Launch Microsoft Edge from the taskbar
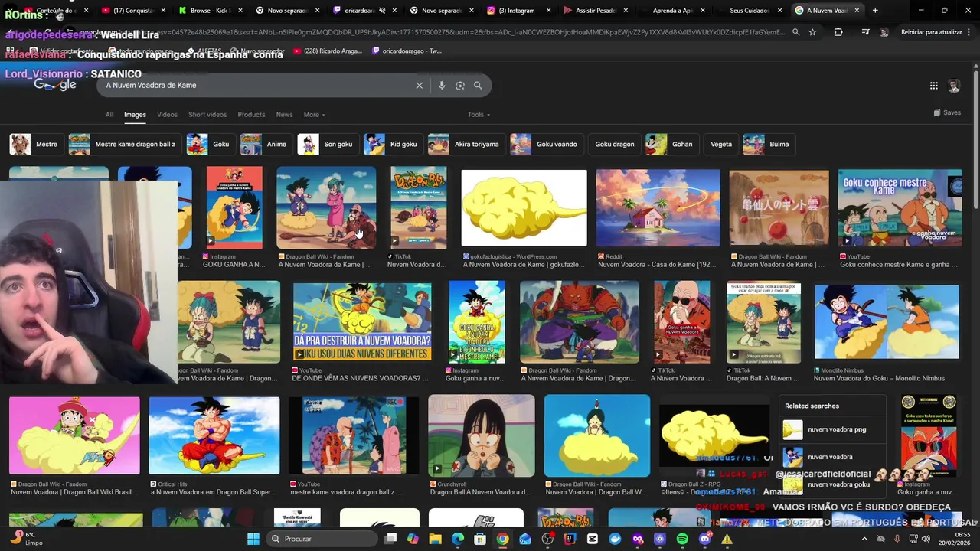The height and width of the screenshot is (551, 980). [458, 539]
